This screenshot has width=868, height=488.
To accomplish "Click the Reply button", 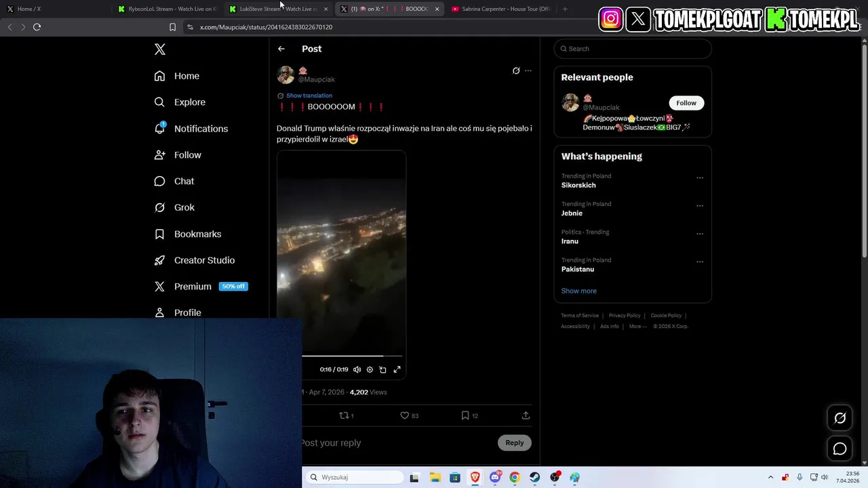I will (515, 443).
